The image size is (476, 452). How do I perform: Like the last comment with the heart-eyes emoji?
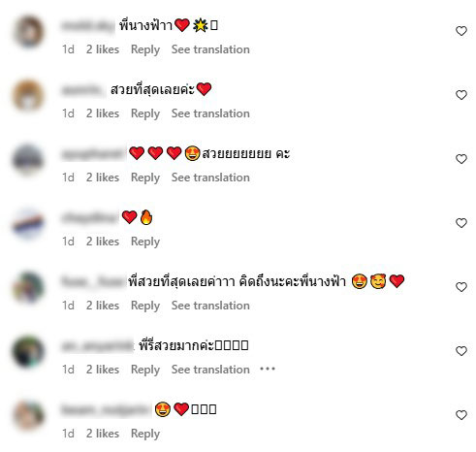tap(461, 415)
